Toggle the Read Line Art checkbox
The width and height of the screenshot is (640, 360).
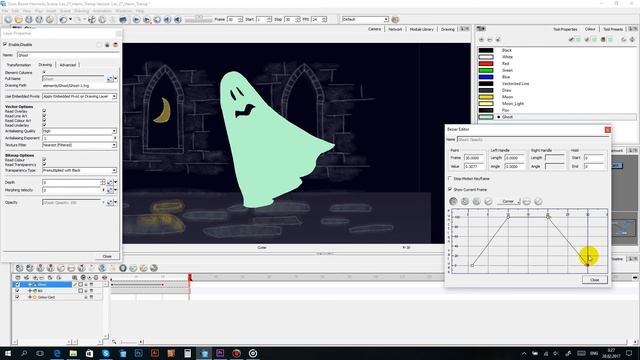pos(44,116)
